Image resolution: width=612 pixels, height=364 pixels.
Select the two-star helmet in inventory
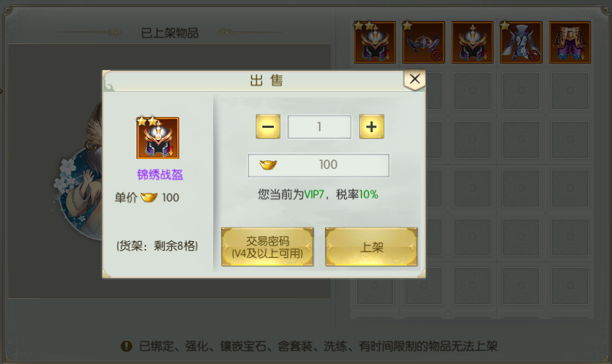[x=375, y=42]
